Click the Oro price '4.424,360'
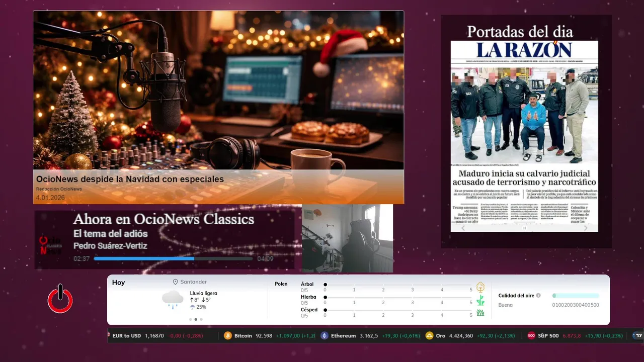This screenshot has height=362, width=644. click(x=461, y=335)
